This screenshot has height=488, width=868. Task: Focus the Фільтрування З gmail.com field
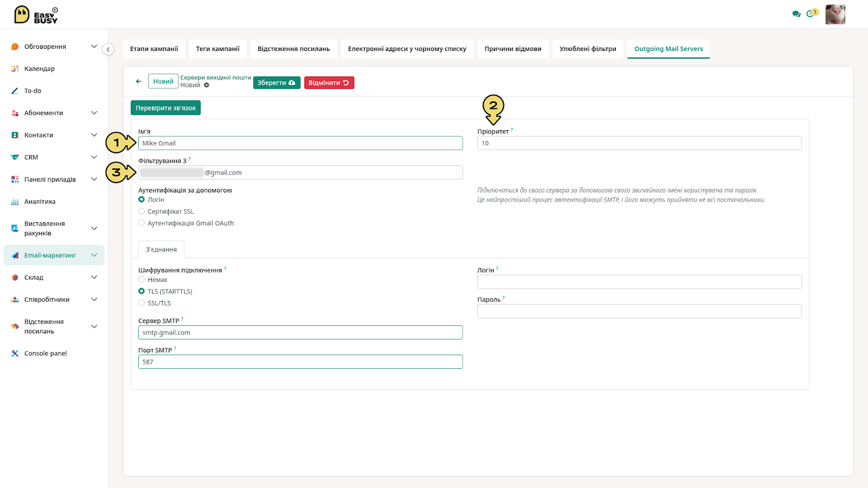301,172
